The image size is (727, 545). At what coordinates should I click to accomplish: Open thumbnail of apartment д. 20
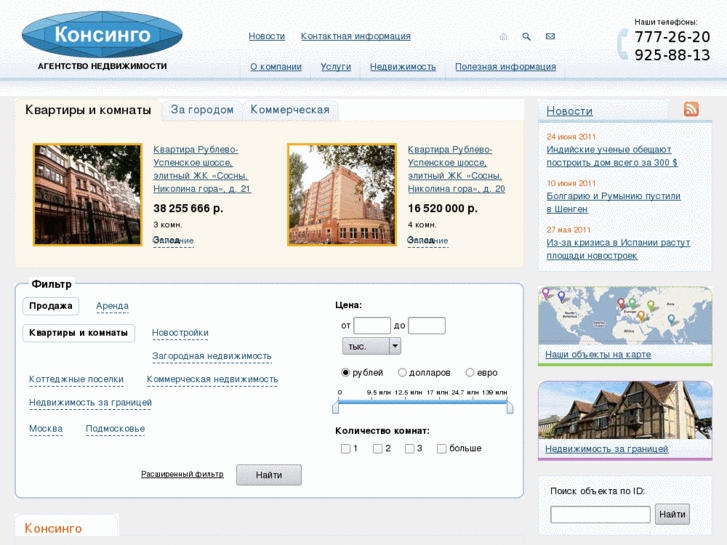(342, 194)
